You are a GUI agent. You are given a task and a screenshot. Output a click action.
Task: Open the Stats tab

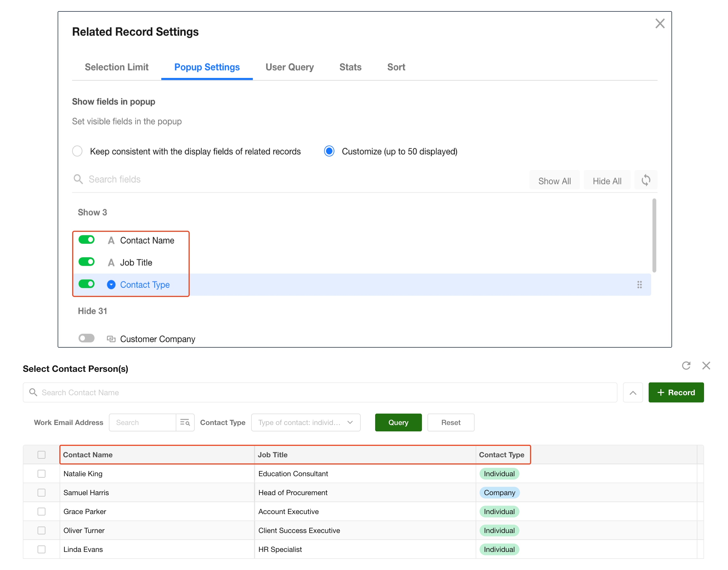(x=350, y=67)
